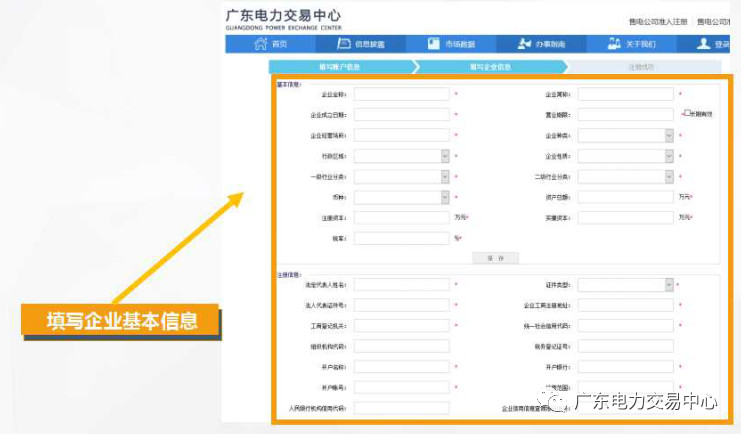741x434 pixels.
Task: Tick the 长期有效 checkbox
Action: coord(687,114)
